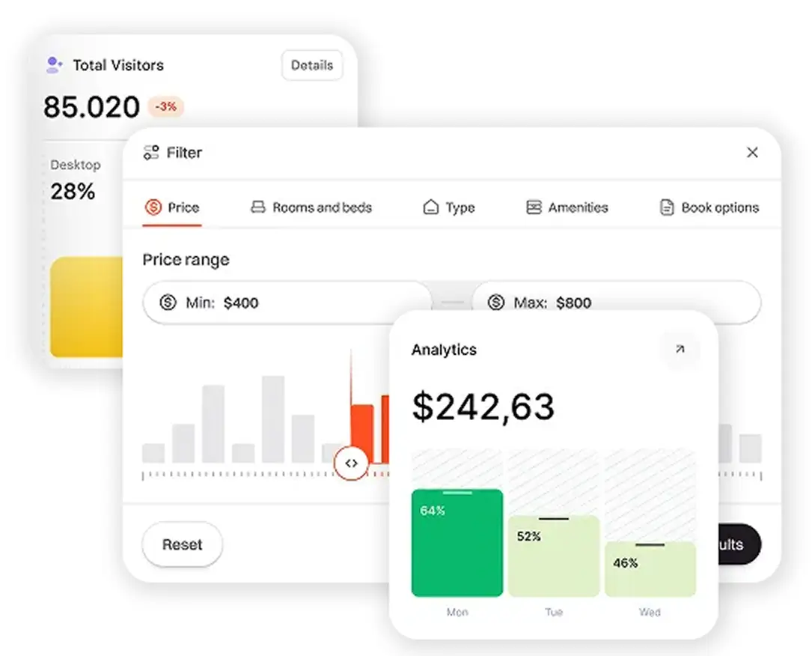Select the Type filter tab

coord(449,207)
